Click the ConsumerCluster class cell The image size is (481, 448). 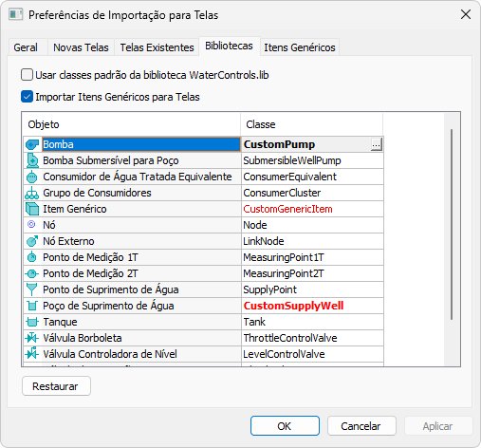[x=312, y=193]
